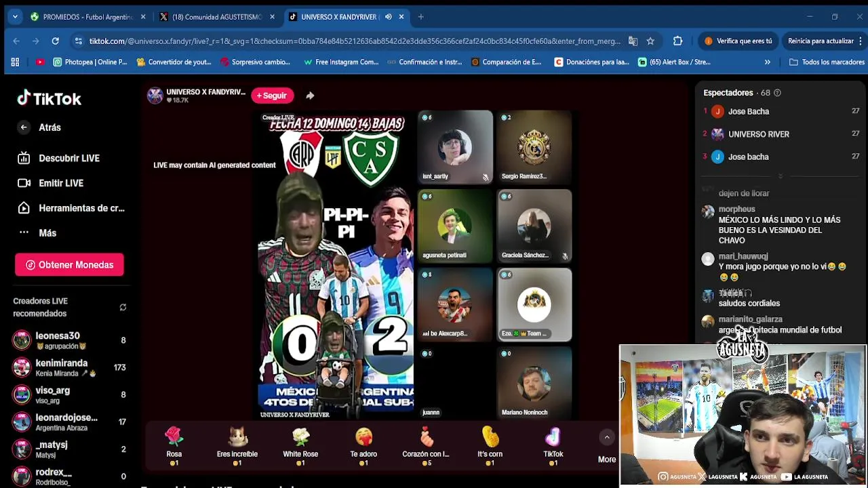868x488 pixels.
Task: Click Obtener Monedas button
Action: (x=69, y=265)
